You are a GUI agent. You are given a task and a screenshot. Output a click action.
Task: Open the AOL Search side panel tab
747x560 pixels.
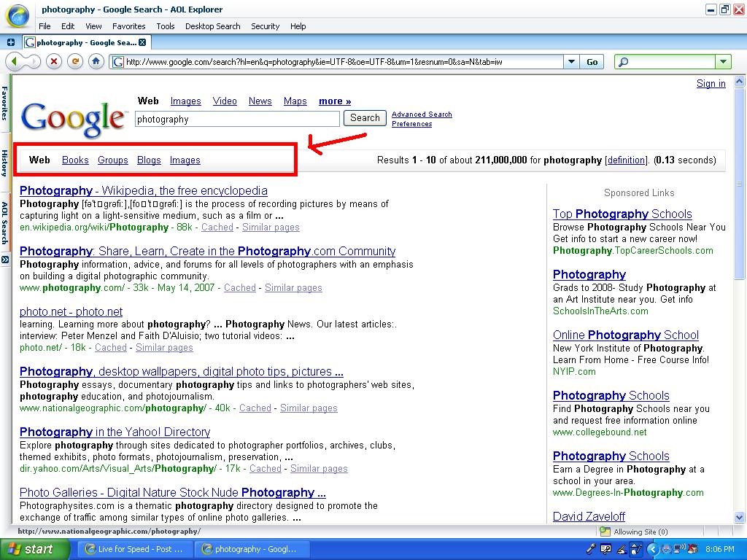coord(5,223)
